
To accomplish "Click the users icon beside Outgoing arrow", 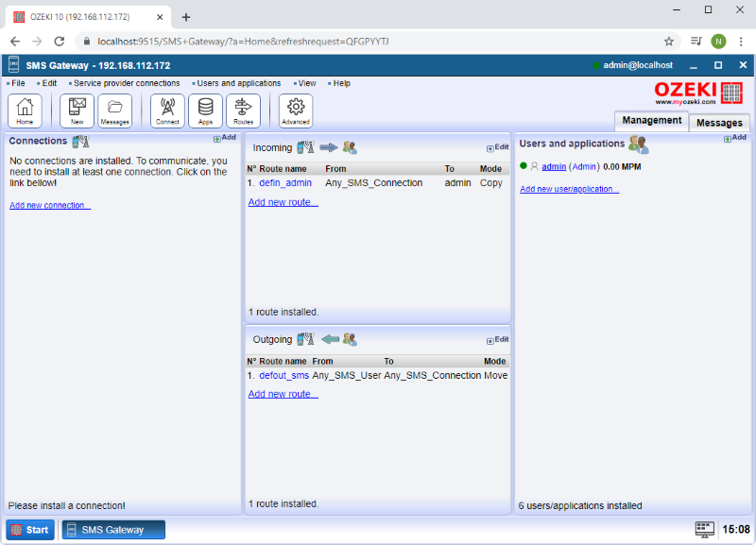I will click(350, 339).
